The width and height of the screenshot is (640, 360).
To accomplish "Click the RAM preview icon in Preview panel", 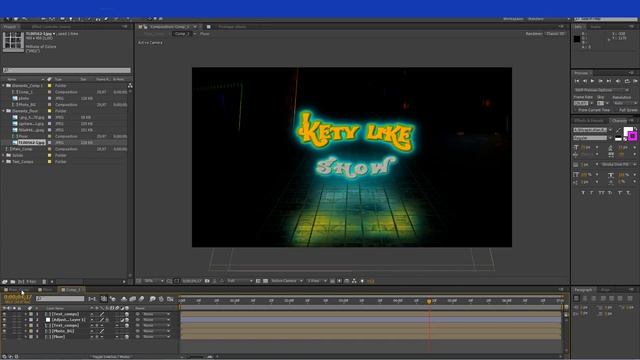I will click(635, 81).
